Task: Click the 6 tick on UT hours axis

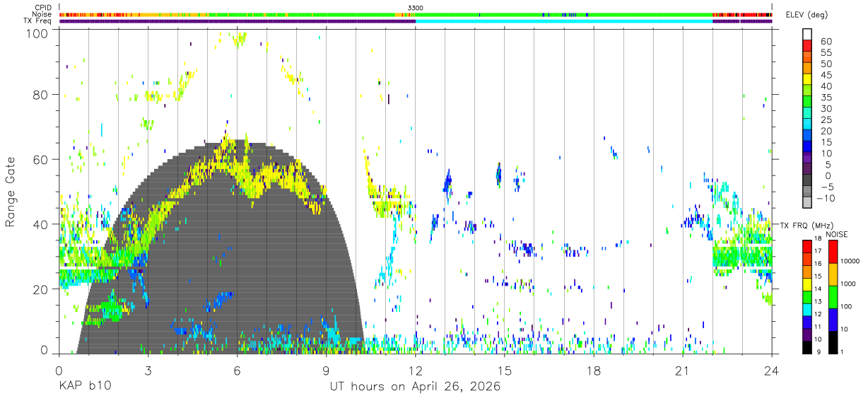Action: pyautogui.click(x=237, y=371)
